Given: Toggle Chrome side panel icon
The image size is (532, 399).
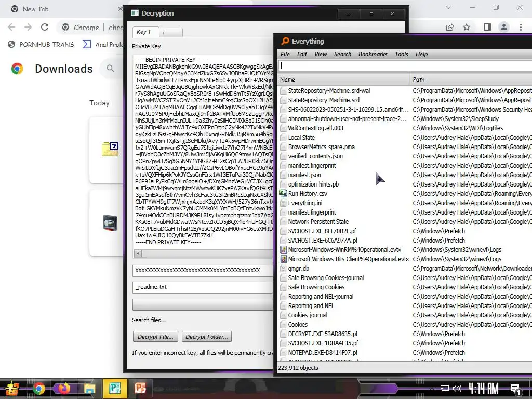Looking at the screenshot, I should pyautogui.click(x=487, y=27).
